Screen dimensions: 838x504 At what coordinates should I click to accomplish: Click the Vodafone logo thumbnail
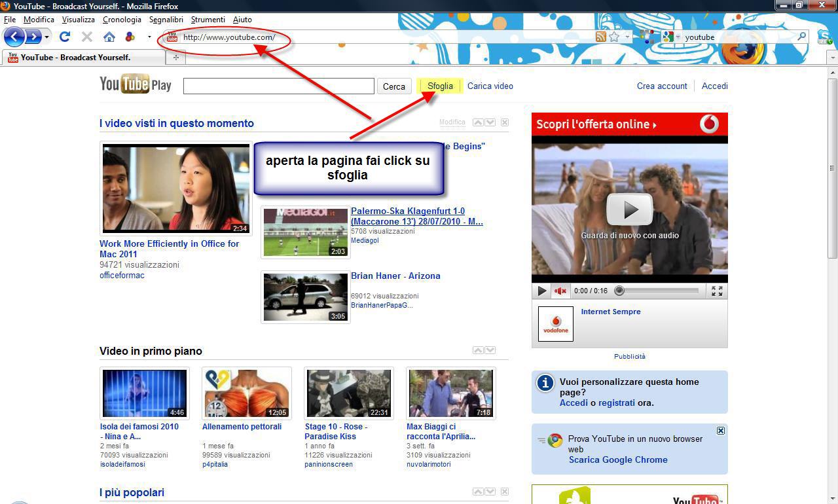[556, 324]
